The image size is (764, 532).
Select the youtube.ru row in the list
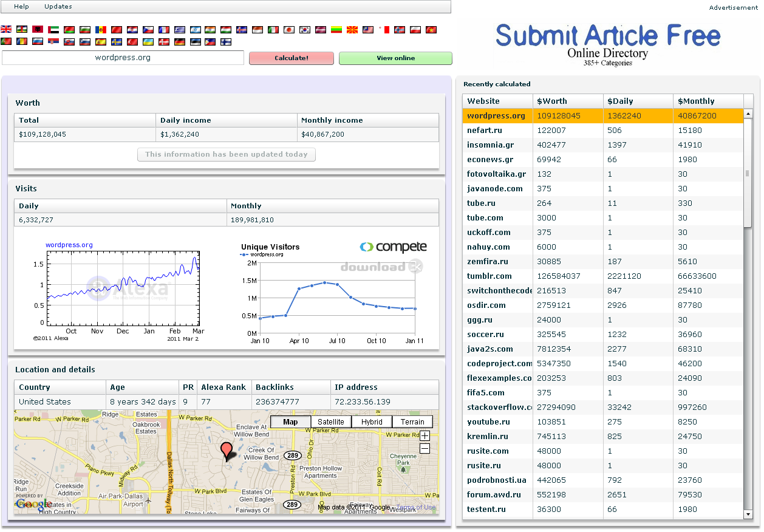pos(603,422)
